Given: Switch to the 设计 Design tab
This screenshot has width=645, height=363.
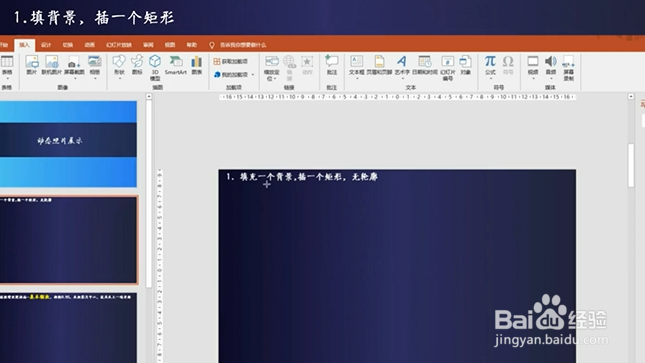Looking at the screenshot, I should coord(46,45).
